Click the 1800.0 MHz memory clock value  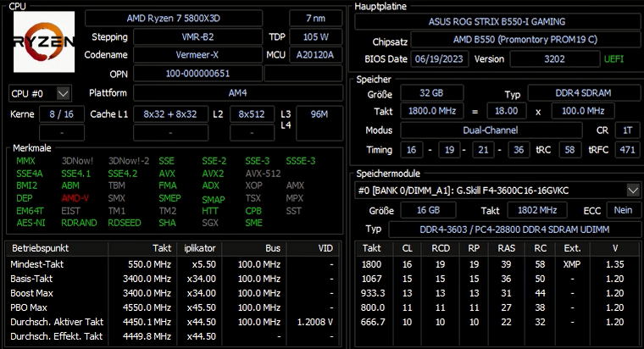[432, 111]
